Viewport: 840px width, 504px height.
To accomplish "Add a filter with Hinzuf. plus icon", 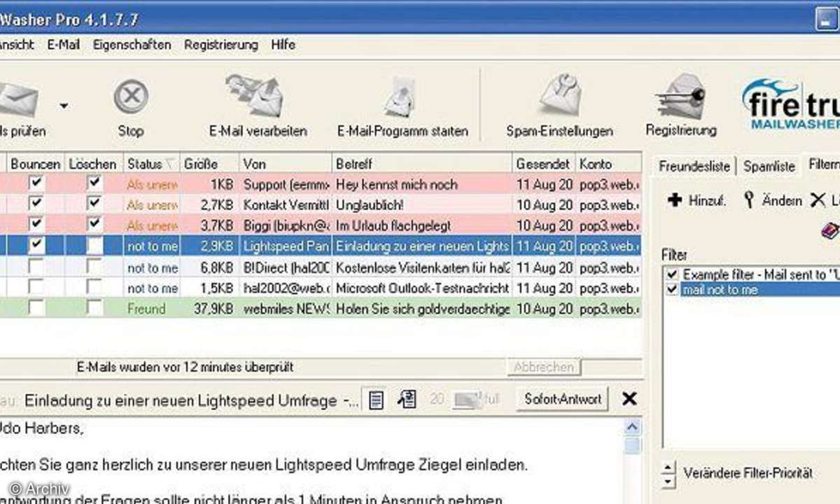I will pos(675,200).
